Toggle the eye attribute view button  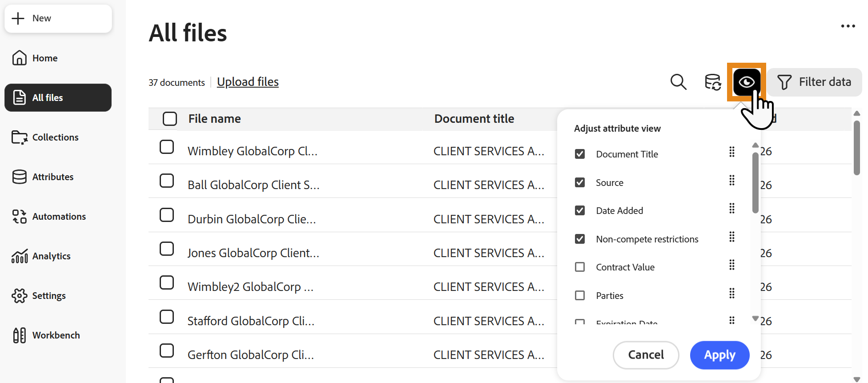click(x=747, y=82)
